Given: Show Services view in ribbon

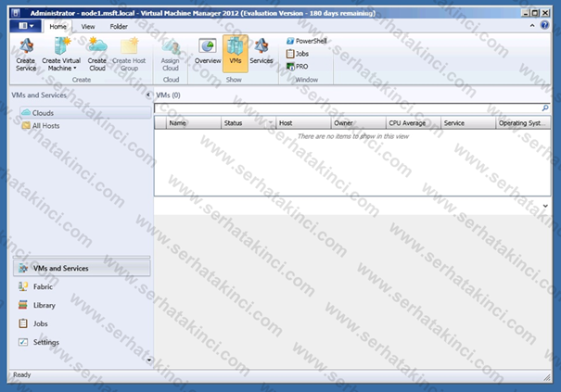Looking at the screenshot, I should (261, 52).
